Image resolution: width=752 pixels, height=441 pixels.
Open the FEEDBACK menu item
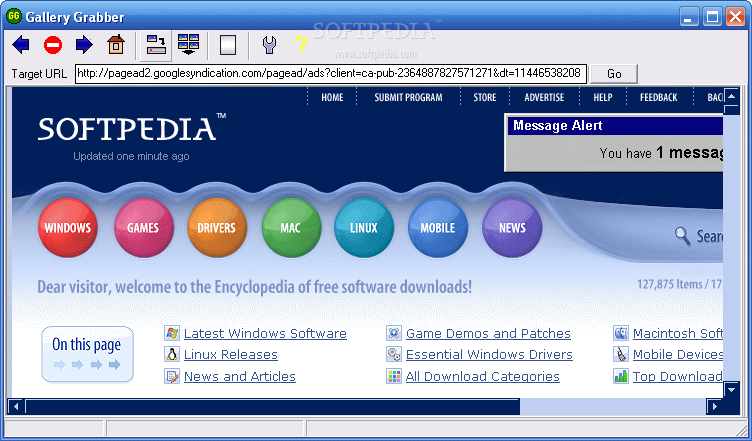pos(658,97)
